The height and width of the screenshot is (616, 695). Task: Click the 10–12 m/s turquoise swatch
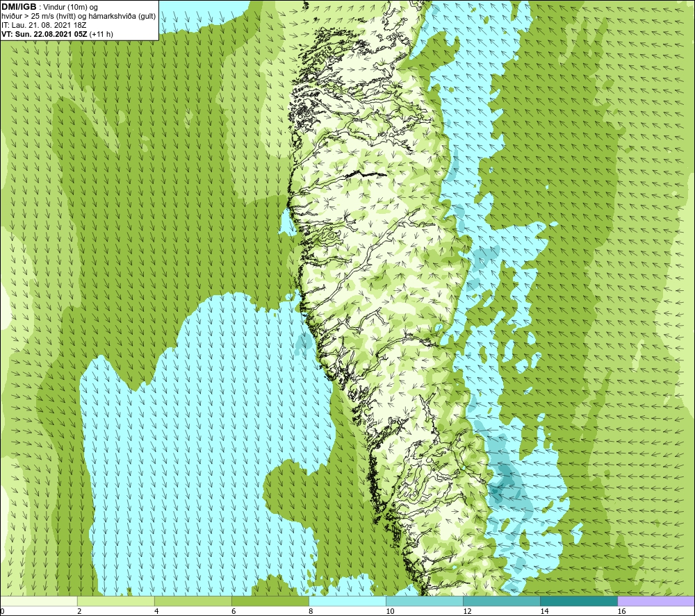[425, 601]
